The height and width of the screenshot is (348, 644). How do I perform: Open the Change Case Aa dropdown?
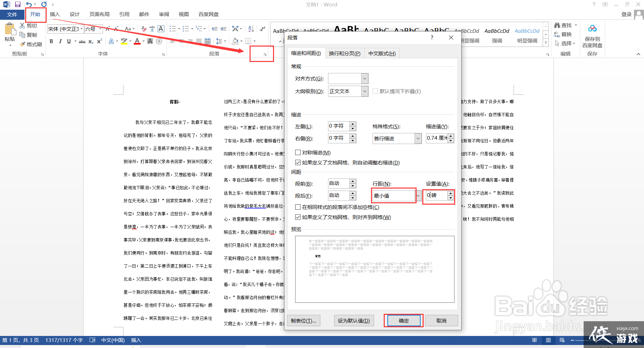pyautogui.click(x=129, y=29)
